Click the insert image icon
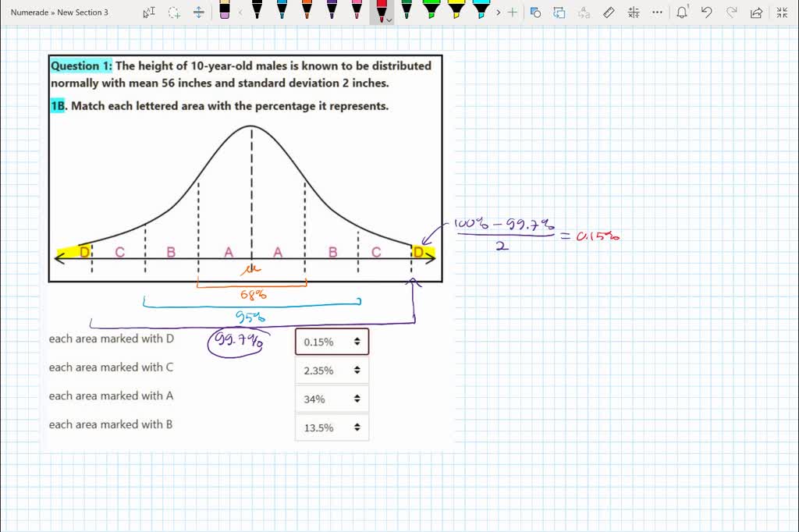The height and width of the screenshot is (532, 799). [x=535, y=12]
